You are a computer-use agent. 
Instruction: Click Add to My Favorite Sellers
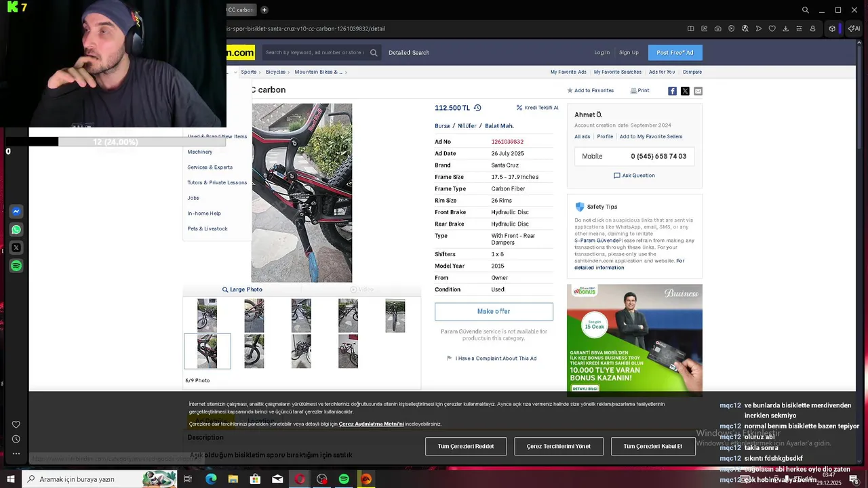click(x=651, y=136)
